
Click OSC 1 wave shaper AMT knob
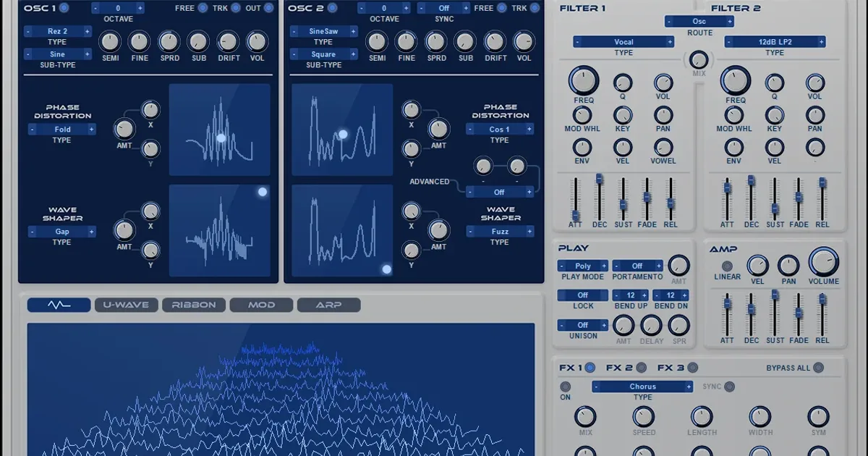(x=124, y=231)
